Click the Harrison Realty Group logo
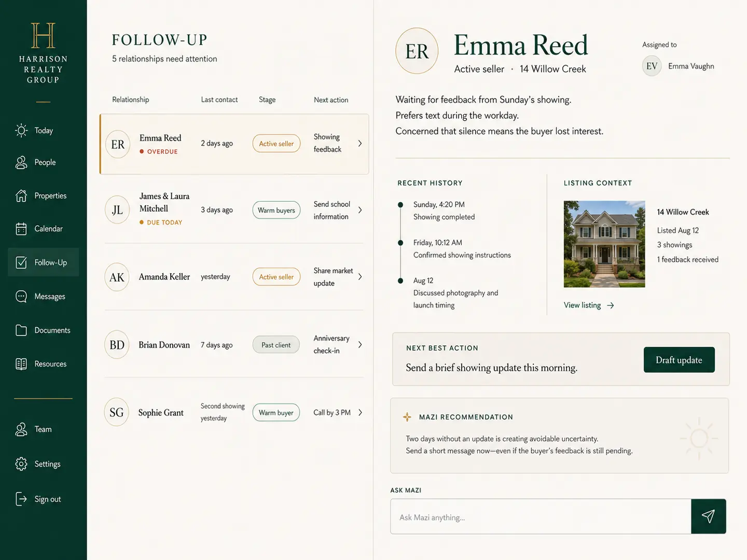Viewport: 747px width, 560px height. coord(43,53)
